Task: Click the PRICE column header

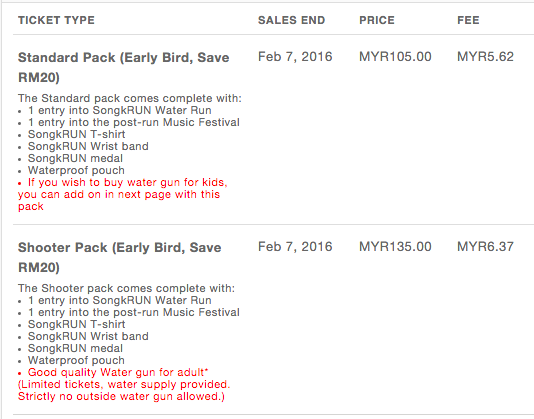Action: click(377, 20)
